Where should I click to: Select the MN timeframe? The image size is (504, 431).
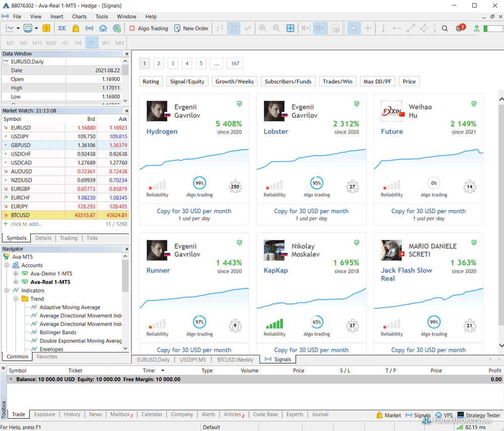(x=119, y=43)
